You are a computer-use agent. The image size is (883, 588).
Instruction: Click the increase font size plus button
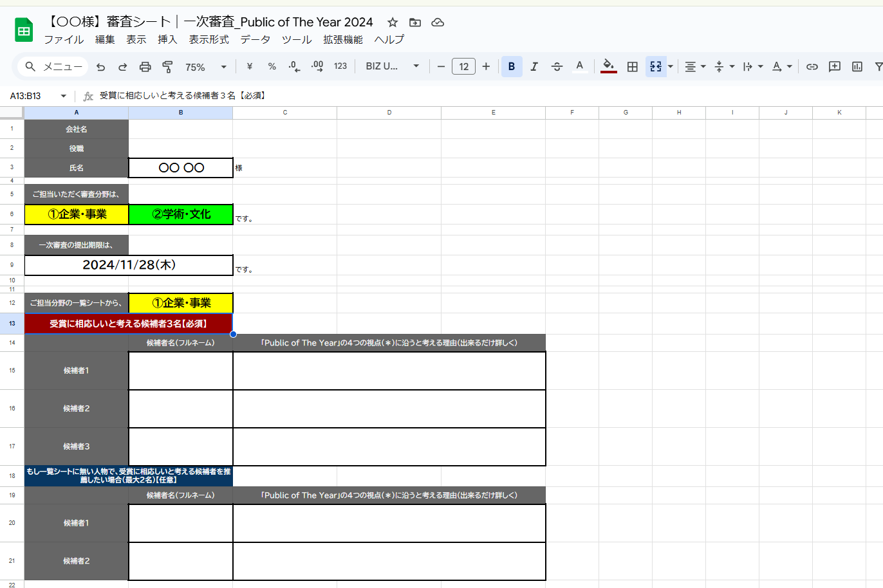tap(486, 67)
